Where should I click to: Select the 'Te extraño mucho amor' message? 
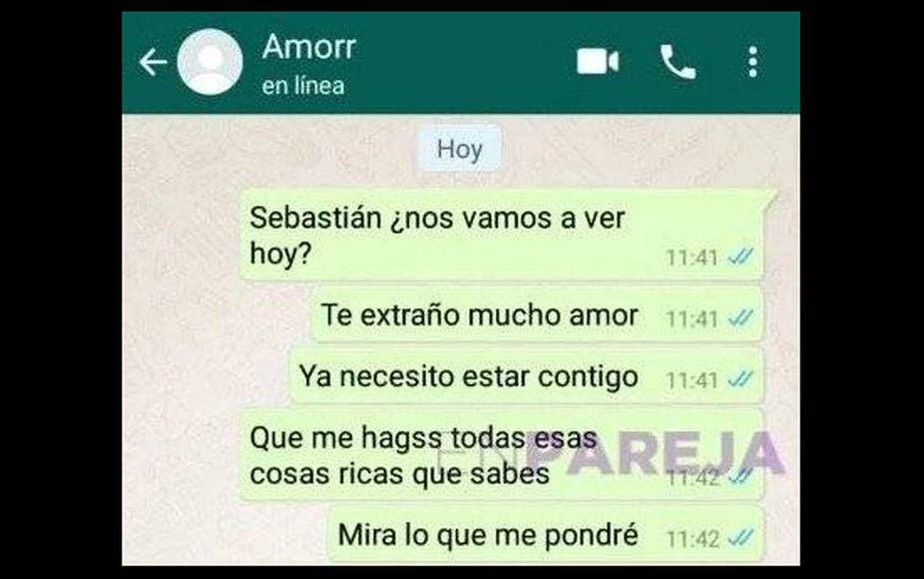(x=537, y=315)
